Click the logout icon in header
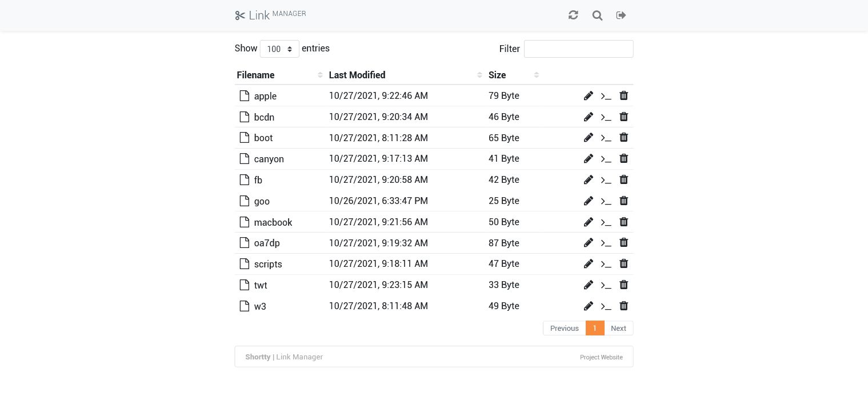 (x=621, y=15)
